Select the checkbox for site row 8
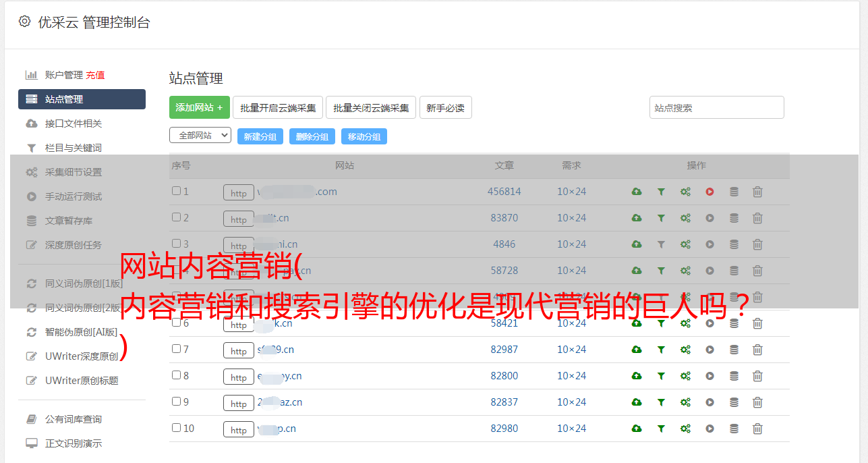The width and height of the screenshot is (868, 463). pyautogui.click(x=176, y=375)
